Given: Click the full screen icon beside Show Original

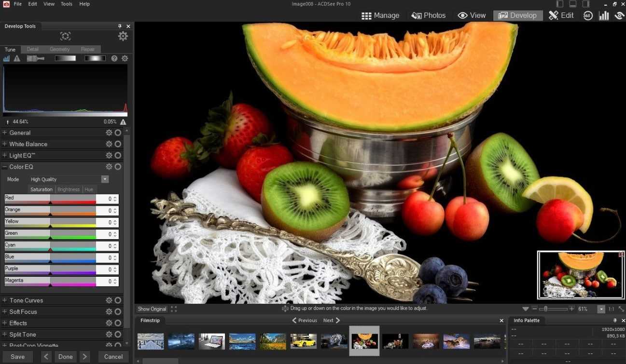Looking at the screenshot, I should [174, 309].
